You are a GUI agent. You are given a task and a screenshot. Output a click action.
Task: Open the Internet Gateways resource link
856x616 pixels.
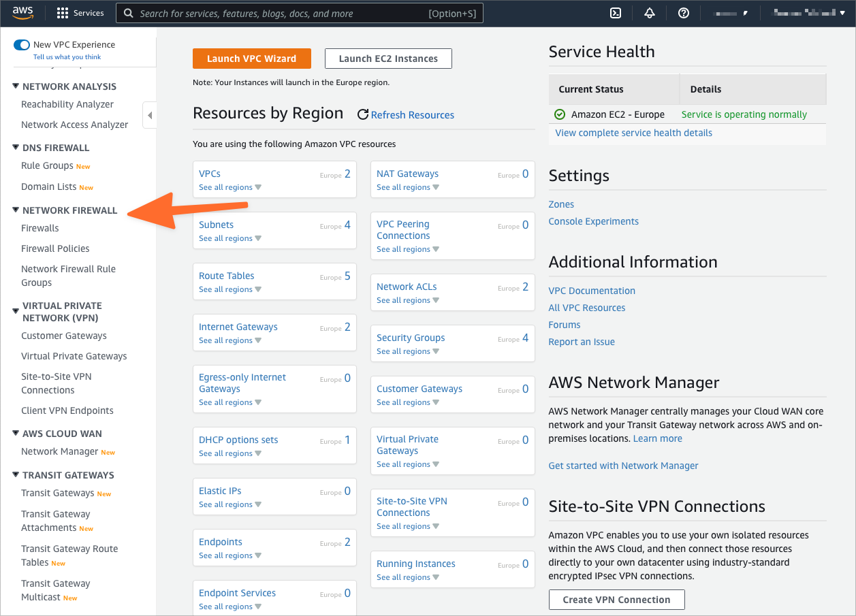(238, 327)
